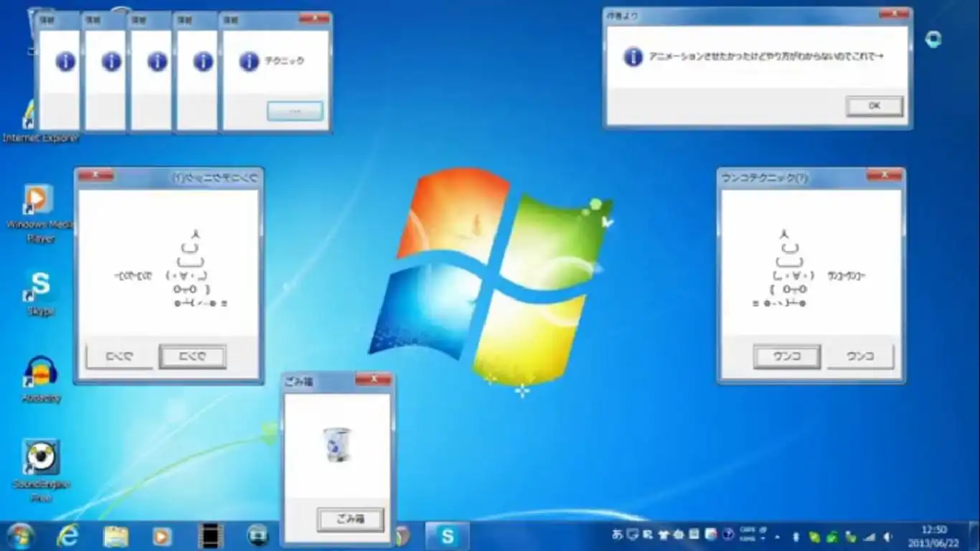980x551 pixels.
Task: Launch the SoundEngine Free desktop shortcut
Action: point(41,471)
